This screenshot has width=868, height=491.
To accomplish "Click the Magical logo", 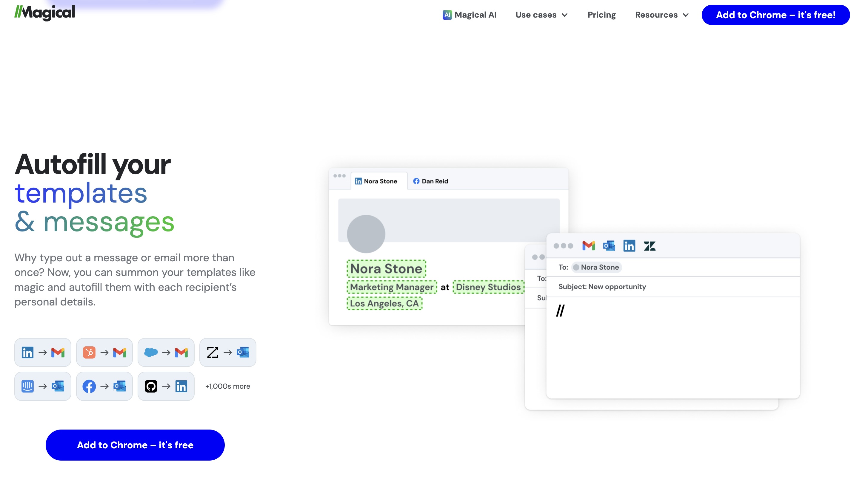I will click(44, 13).
